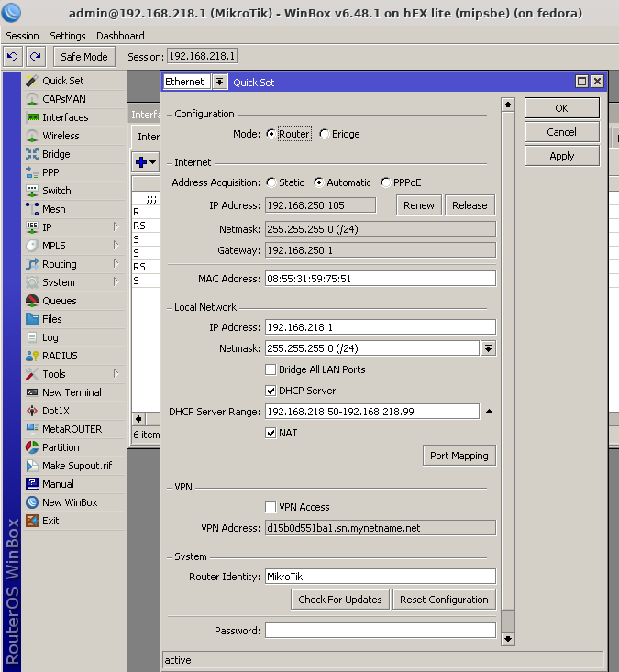Open the Wireless sidebar item
This screenshot has height=672, width=619.
73,136
